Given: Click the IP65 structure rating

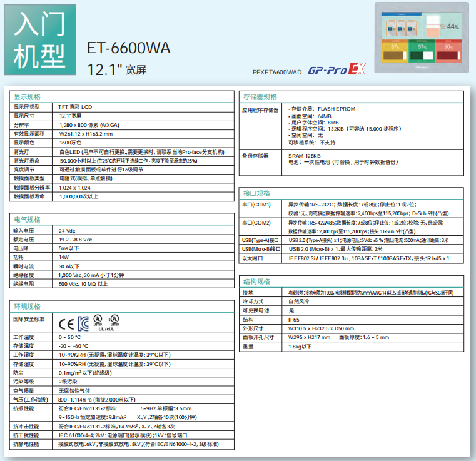Looking at the screenshot, I should coord(293,320).
